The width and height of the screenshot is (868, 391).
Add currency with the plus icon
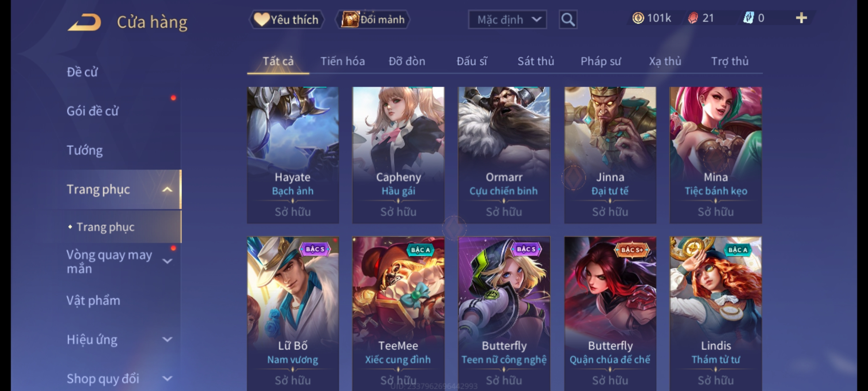click(x=801, y=18)
